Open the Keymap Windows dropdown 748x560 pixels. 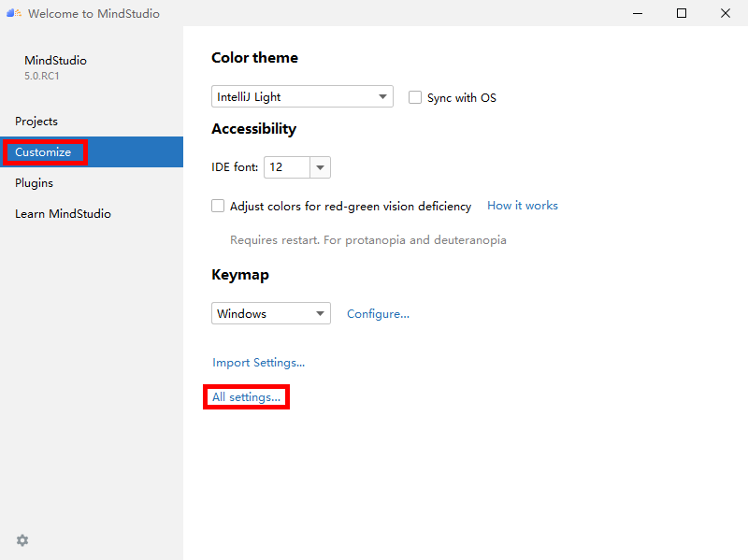click(271, 313)
